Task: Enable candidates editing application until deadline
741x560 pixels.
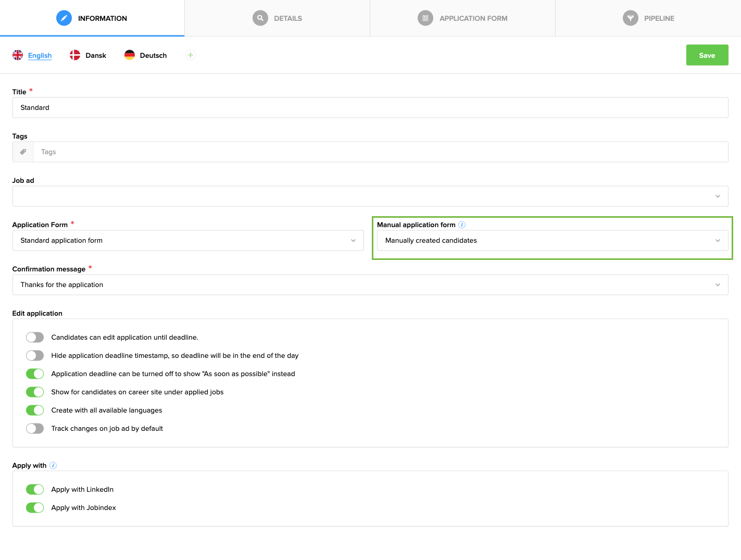Action: (x=34, y=337)
